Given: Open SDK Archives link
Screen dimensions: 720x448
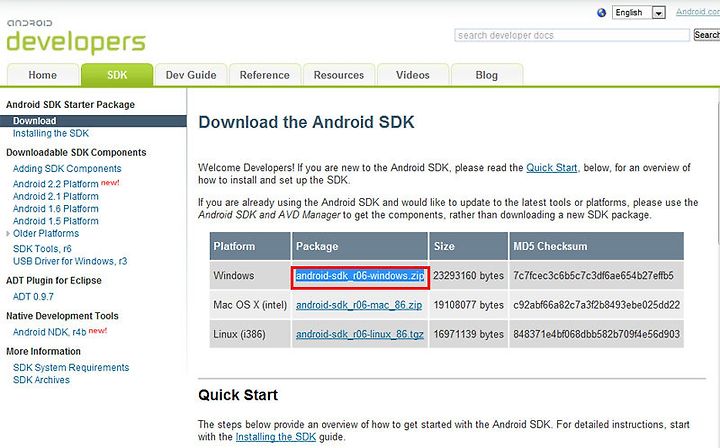Looking at the screenshot, I should tap(41, 380).
